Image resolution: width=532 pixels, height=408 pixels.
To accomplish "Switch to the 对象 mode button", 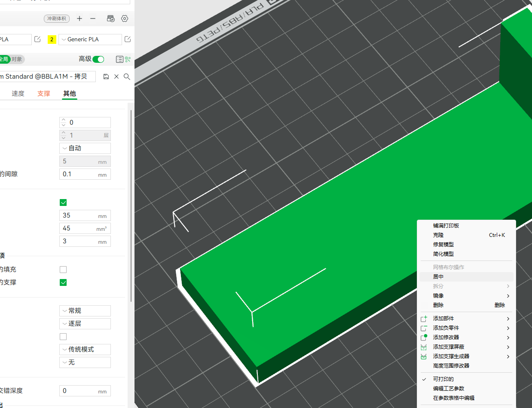I will pos(17,59).
